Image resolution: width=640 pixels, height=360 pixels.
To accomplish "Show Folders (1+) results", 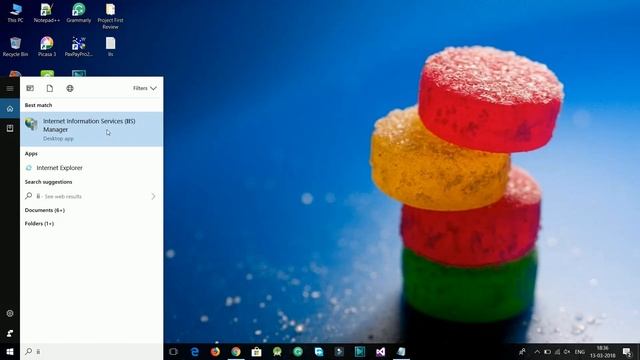I will [x=39, y=224].
